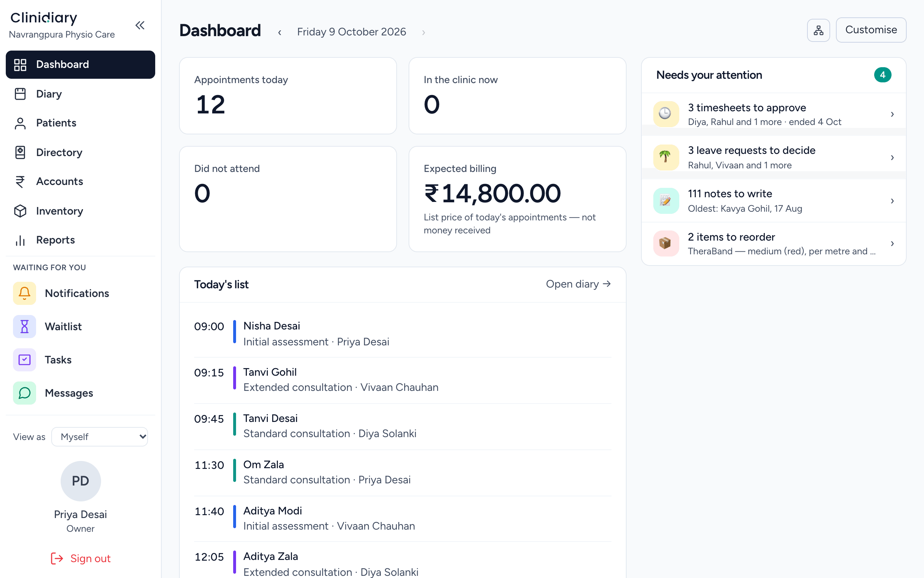Viewport: 924px width, 578px height.
Task: Click the PD profile avatar
Action: (80, 481)
